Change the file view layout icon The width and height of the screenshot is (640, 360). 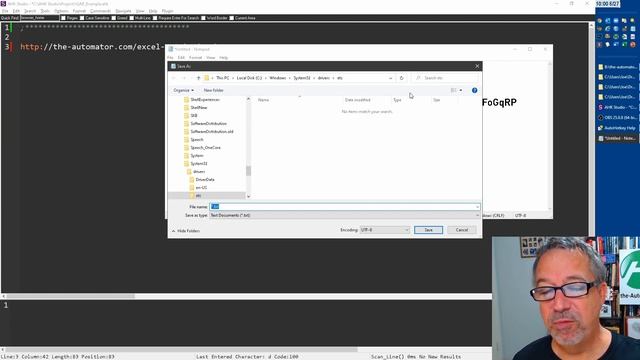coord(453,90)
